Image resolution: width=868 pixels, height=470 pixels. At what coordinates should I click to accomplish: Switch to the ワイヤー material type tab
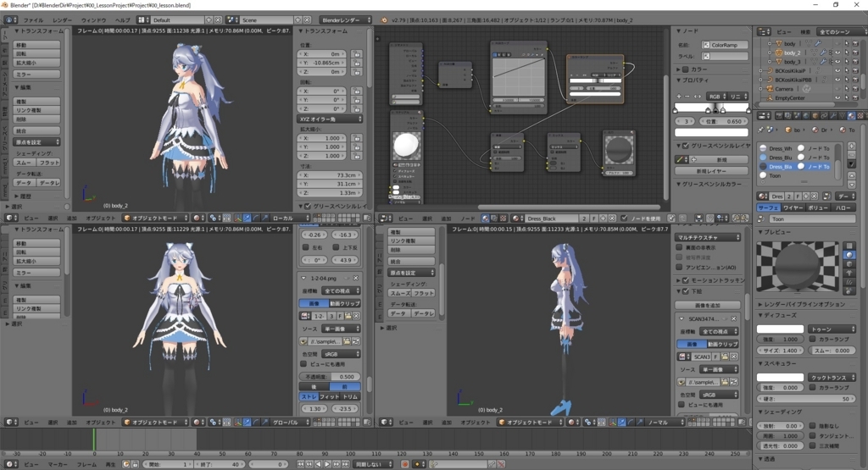[793, 207]
